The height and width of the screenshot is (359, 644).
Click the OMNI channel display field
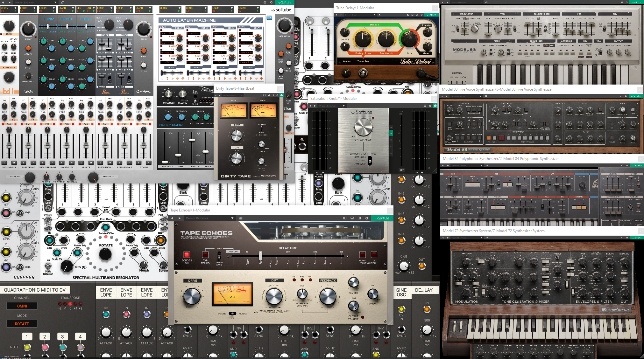[x=22, y=306]
